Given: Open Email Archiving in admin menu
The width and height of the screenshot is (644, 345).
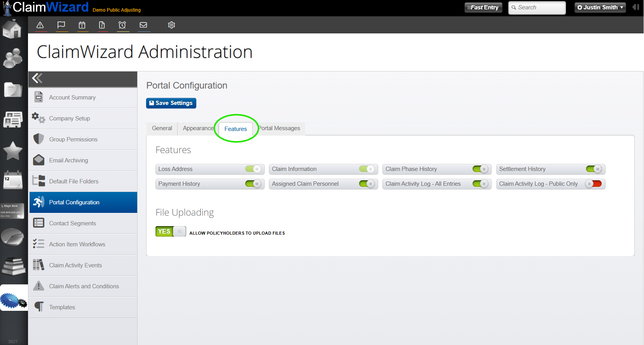Looking at the screenshot, I should click(83, 160).
